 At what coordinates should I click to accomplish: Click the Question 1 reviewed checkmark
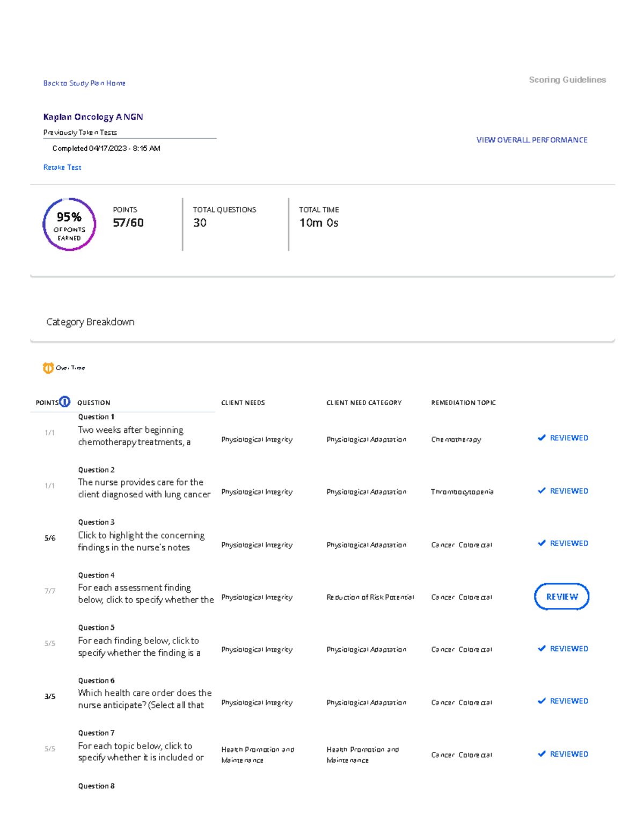coord(541,438)
